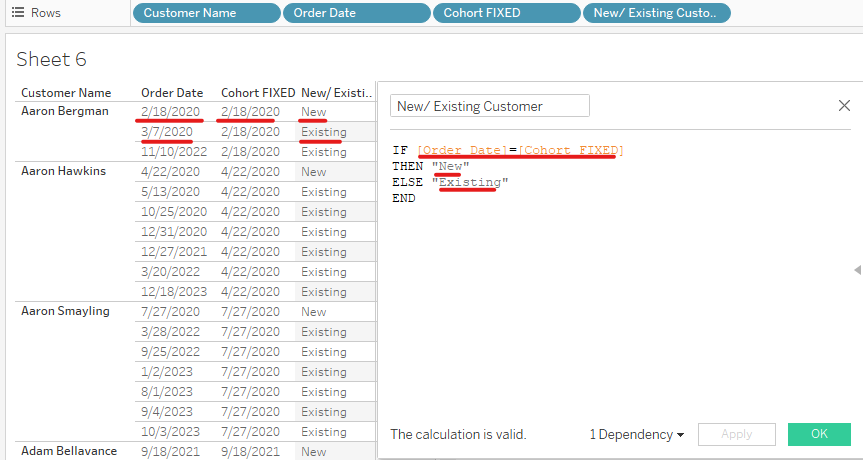Select the Customer Name pill on Rows
863x460 pixels.
pos(206,13)
